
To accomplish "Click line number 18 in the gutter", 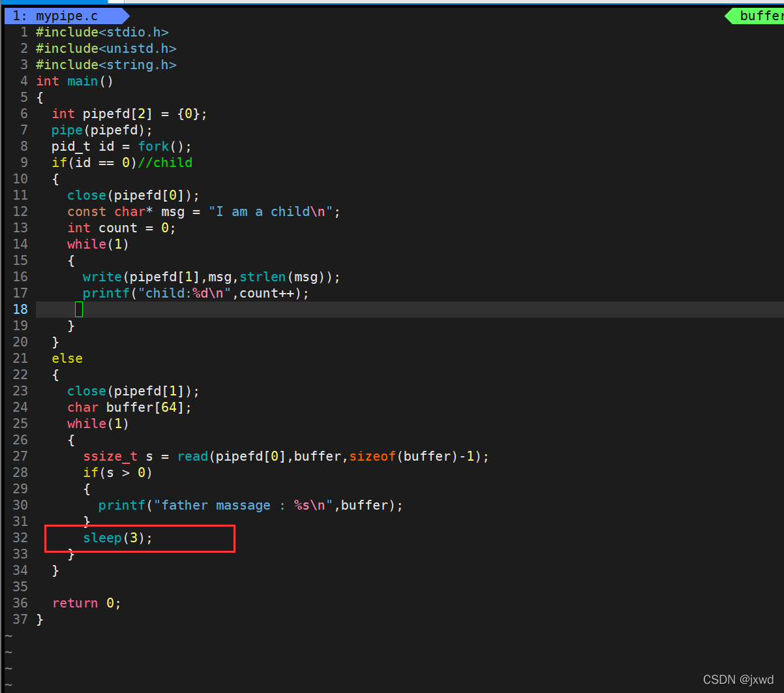I will pos(20,309).
